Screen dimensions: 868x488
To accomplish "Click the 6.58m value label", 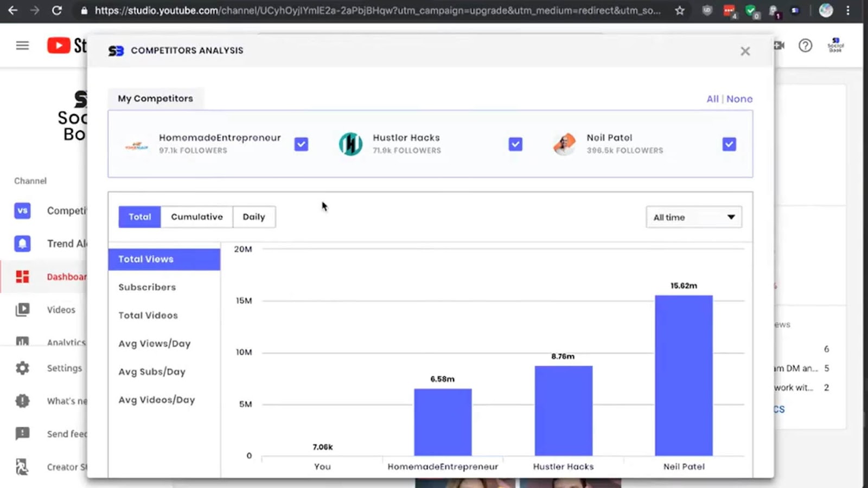I will (442, 379).
